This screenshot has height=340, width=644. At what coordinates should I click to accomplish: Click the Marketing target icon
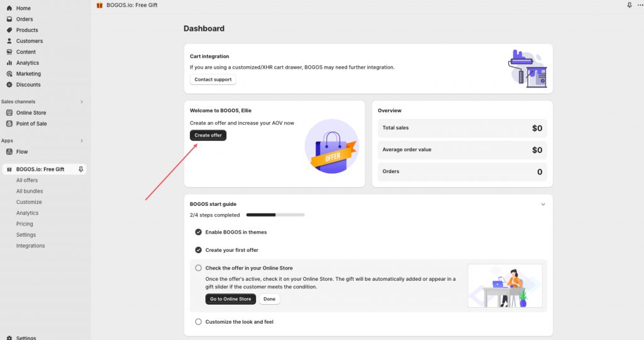pos(9,74)
